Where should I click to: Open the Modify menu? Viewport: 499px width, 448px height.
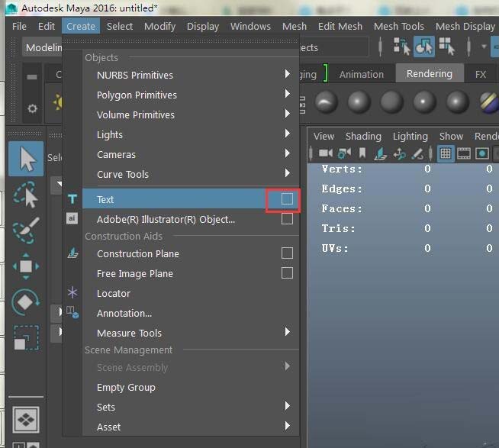click(159, 26)
